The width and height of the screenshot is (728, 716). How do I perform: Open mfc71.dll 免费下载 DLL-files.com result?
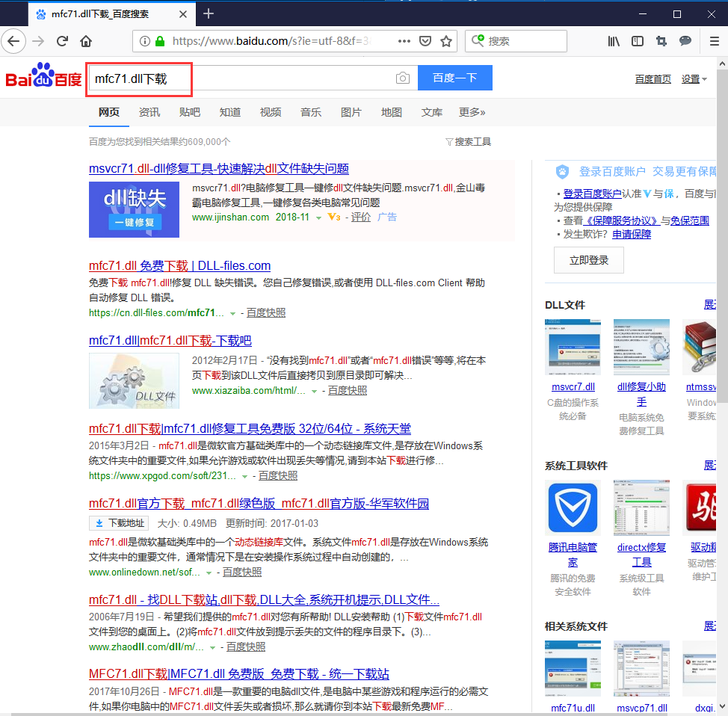pyautogui.click(x=179, y=266)
